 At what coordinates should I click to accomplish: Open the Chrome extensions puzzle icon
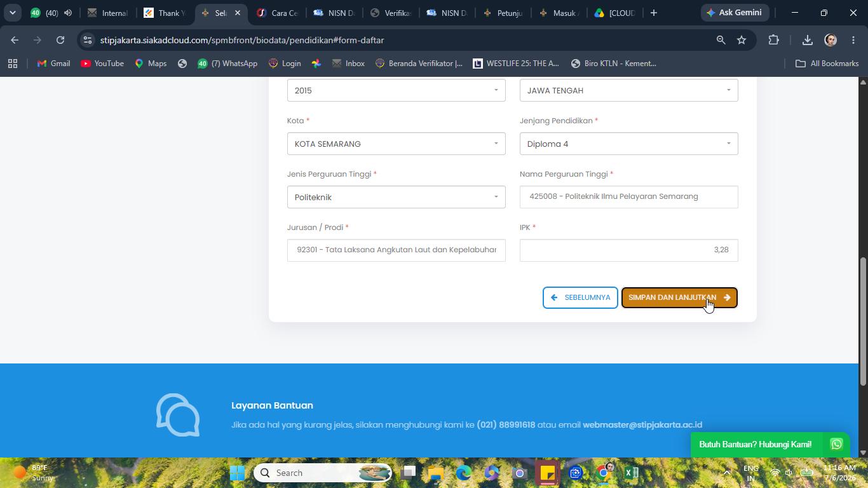click(x=773, y=40)
